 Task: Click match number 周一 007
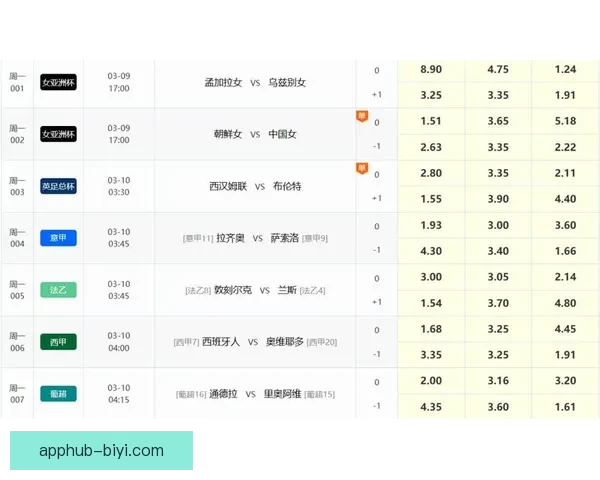pos(17,394)
